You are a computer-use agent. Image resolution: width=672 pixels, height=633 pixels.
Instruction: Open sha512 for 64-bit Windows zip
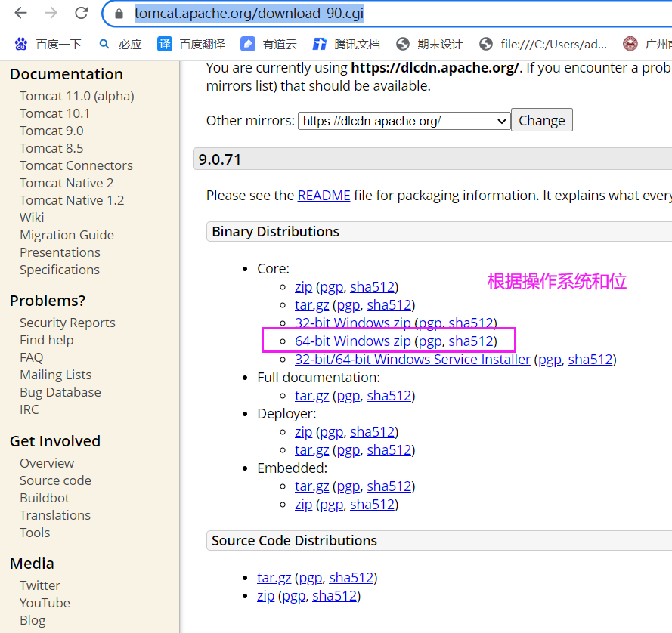point(471,341)
